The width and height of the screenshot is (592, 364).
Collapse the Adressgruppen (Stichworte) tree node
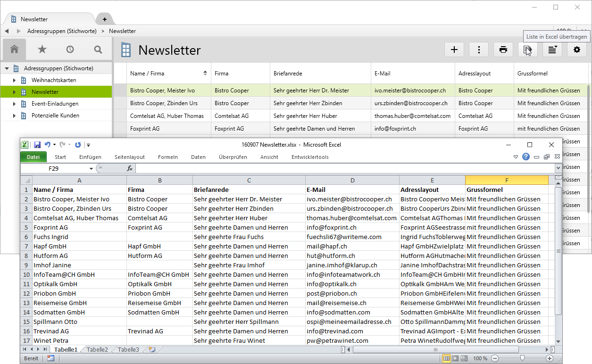tap(7, 68)
